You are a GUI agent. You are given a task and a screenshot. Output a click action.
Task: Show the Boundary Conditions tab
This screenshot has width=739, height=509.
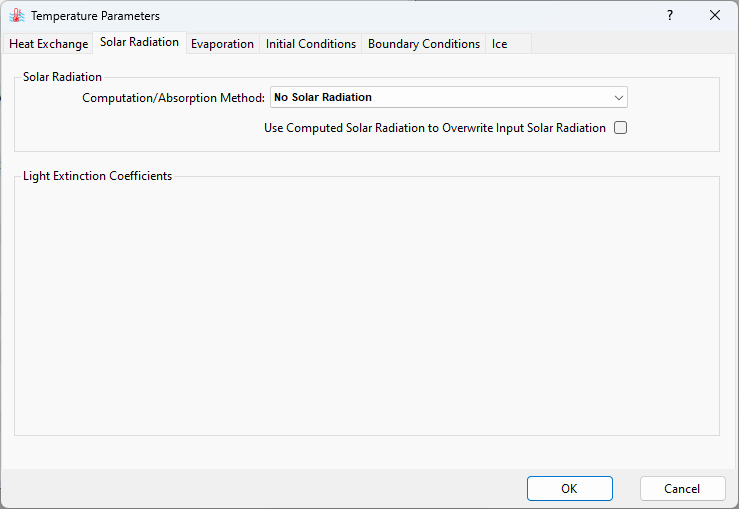tap(424, 44)
